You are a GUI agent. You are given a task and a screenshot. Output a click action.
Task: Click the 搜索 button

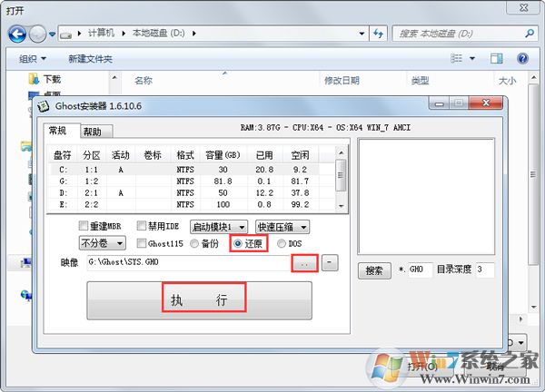pos(373,269)
